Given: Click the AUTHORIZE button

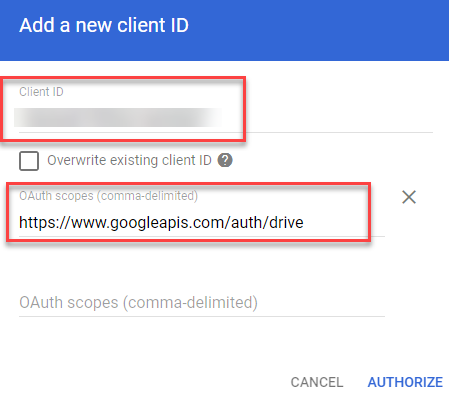Looking at the screenshot, I should (405, 382).
